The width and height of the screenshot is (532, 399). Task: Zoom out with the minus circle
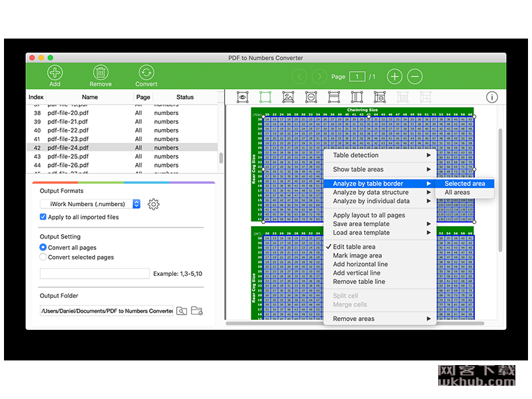coord(415,76)
